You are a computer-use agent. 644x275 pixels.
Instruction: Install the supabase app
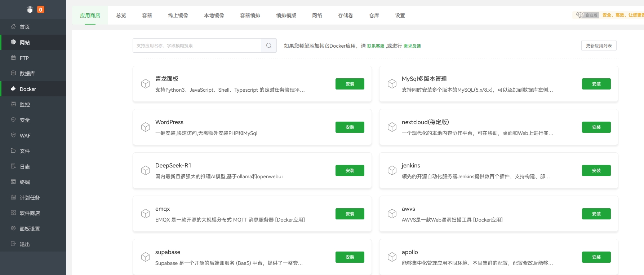pos(350,257)
